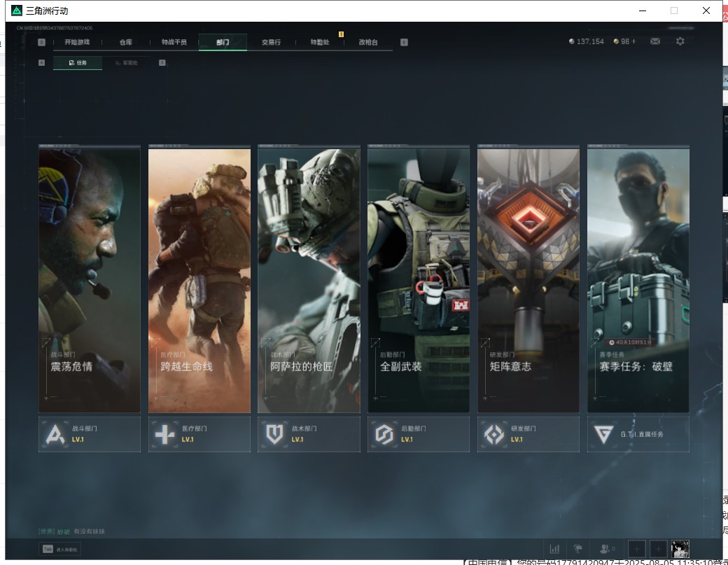Switch to the 改枪台 tab
Image resolution: width=728 pixels, height=565 pixels.
[x=368, y=42]
